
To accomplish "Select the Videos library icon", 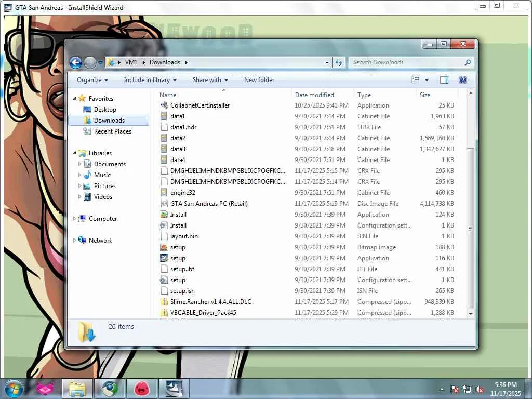I will point(87,196).
